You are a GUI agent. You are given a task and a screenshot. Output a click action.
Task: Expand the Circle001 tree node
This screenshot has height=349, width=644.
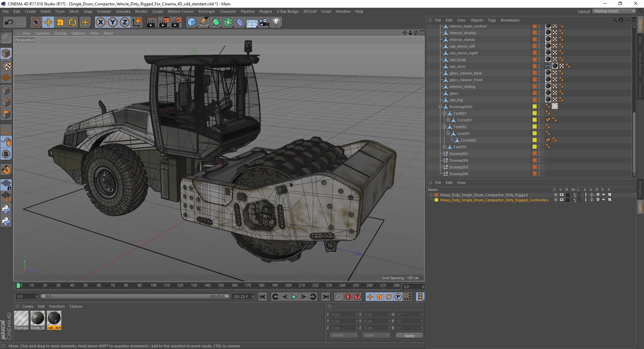tap(448, 120)
